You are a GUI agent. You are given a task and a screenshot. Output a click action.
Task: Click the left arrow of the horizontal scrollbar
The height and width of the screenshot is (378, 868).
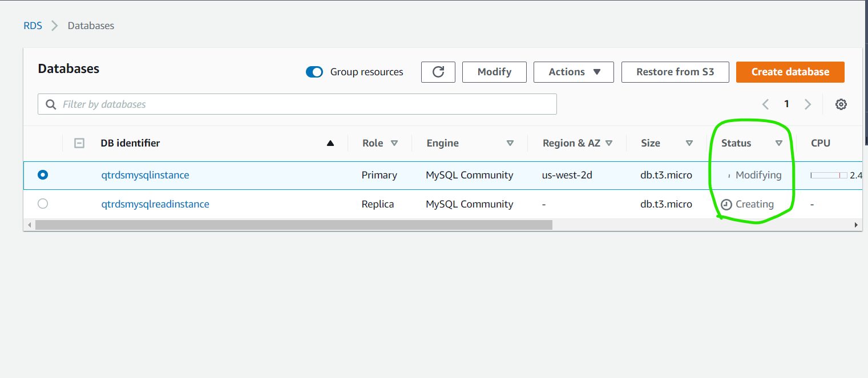tap(30, 225)
